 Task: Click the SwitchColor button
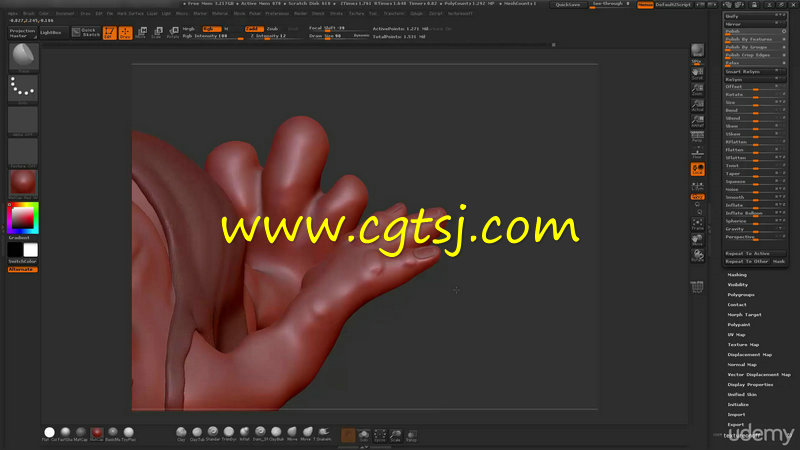pos(22,261)
